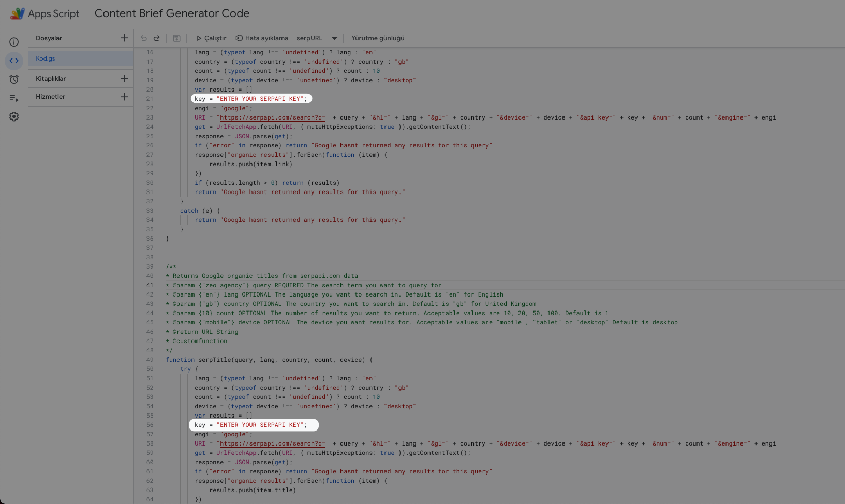845x504 pixels.
Task: Open the Triggers alarm clock icon
Action: pos(14,79)
